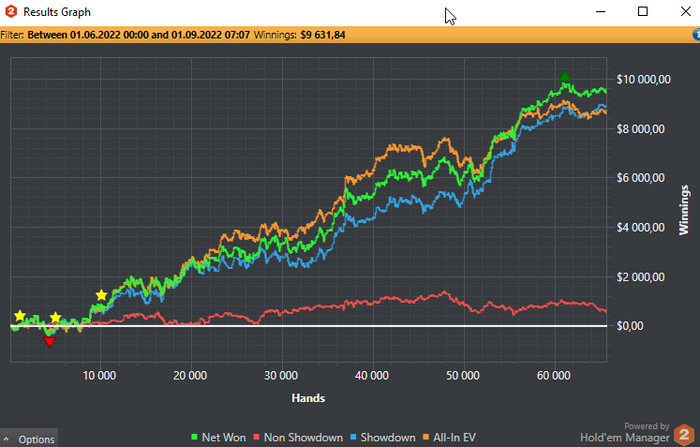
Task: Toggle Net Won green legend swatch
Action: (194, 437)
